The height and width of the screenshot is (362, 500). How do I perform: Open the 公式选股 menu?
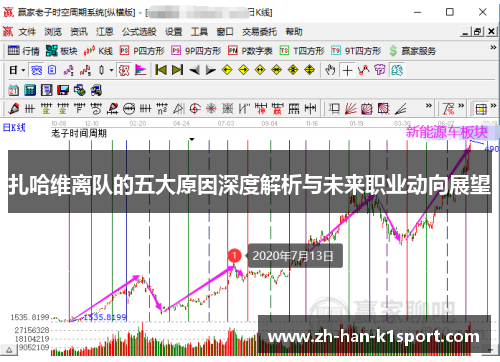coord(139,32)
